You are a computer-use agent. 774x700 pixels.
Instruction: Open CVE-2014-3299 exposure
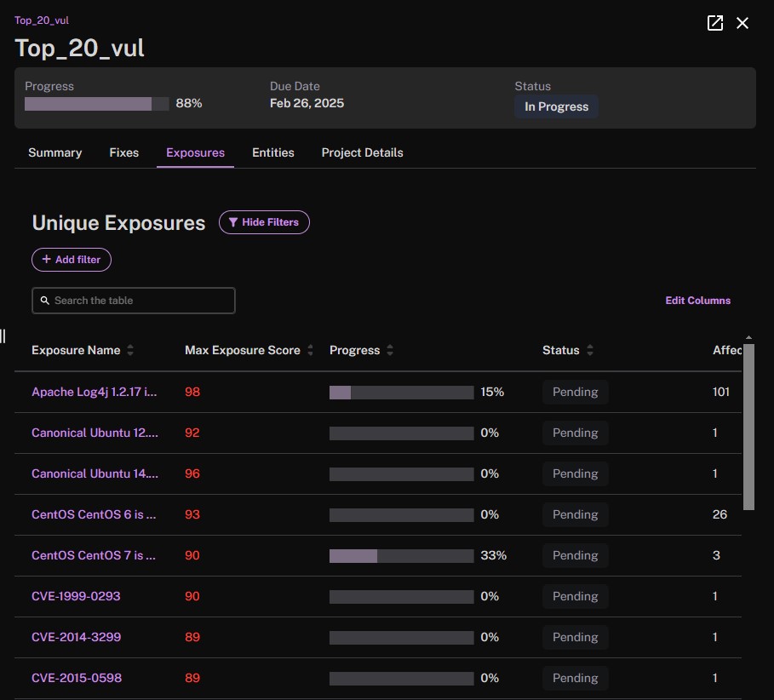pos(77,637)
